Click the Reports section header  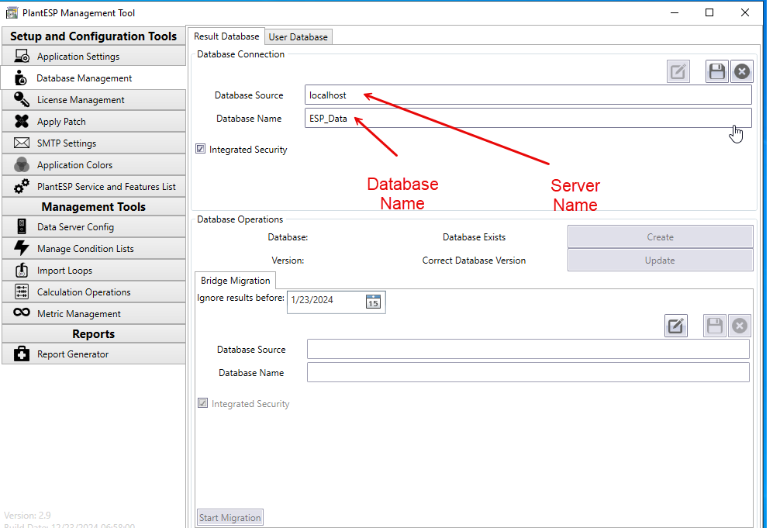[93, 334]
